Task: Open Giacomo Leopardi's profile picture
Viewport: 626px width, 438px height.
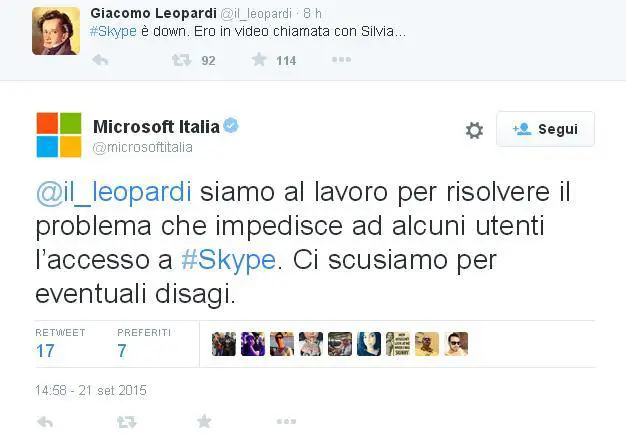Action: 56,30
